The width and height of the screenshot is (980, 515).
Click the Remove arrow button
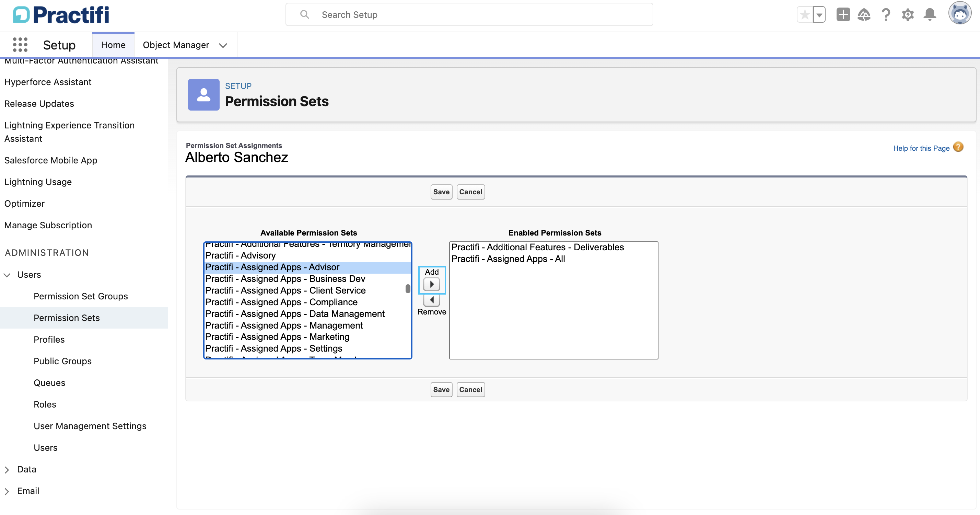pyautogui.click(x=431, y=300)
